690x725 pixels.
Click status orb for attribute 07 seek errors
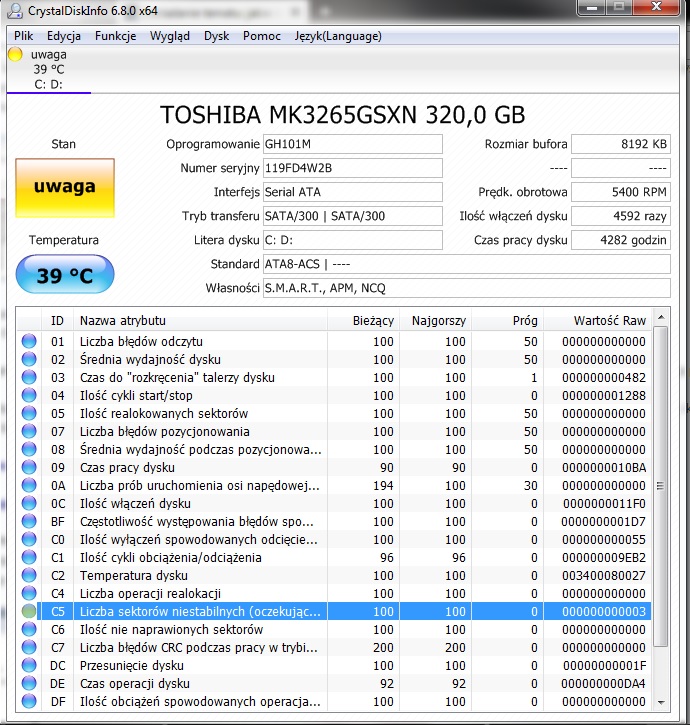point(29,431)
